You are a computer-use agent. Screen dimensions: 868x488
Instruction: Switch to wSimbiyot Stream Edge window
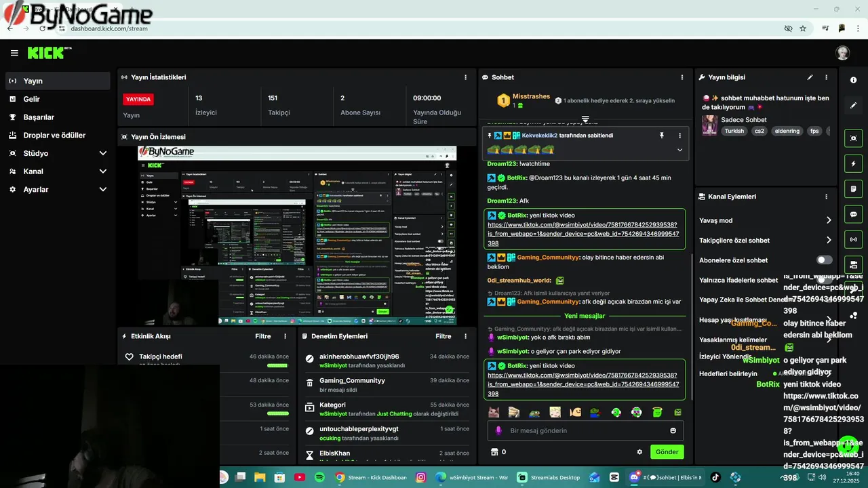tap(473, 477)
